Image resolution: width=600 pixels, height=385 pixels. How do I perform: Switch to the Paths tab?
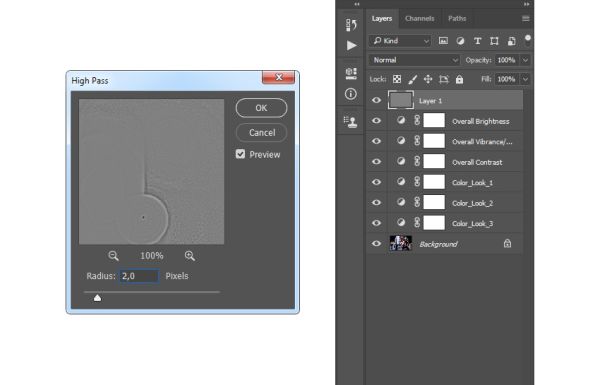[457, 18]
